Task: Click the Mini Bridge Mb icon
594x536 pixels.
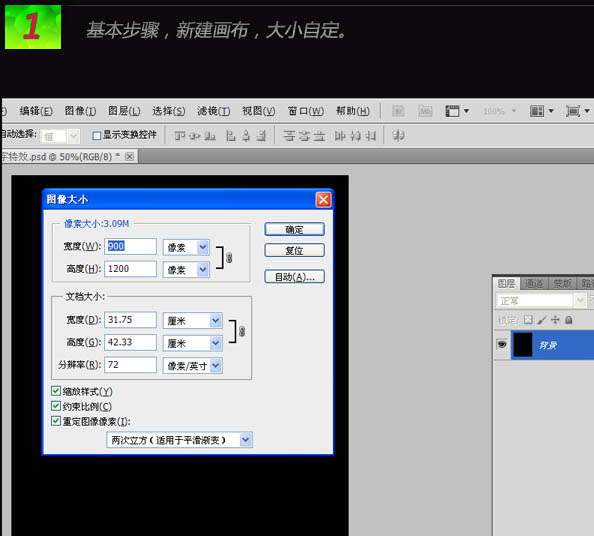Action: coord(425,111)
